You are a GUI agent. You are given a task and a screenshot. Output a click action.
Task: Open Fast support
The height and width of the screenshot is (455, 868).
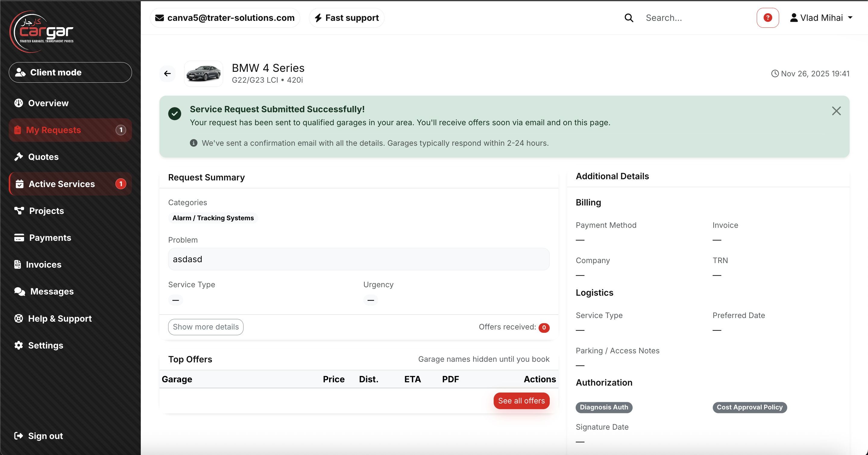[x=346, y=17]
